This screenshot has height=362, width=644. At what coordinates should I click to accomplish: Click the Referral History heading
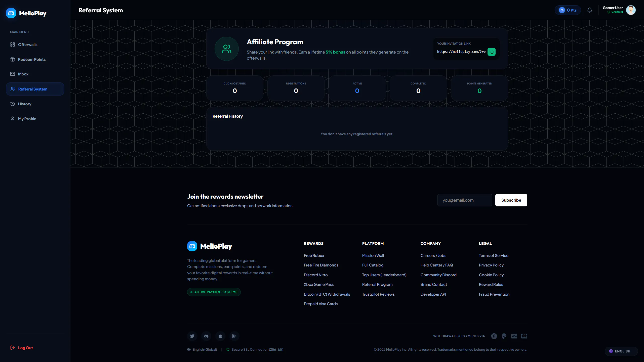tap(228, 116)
